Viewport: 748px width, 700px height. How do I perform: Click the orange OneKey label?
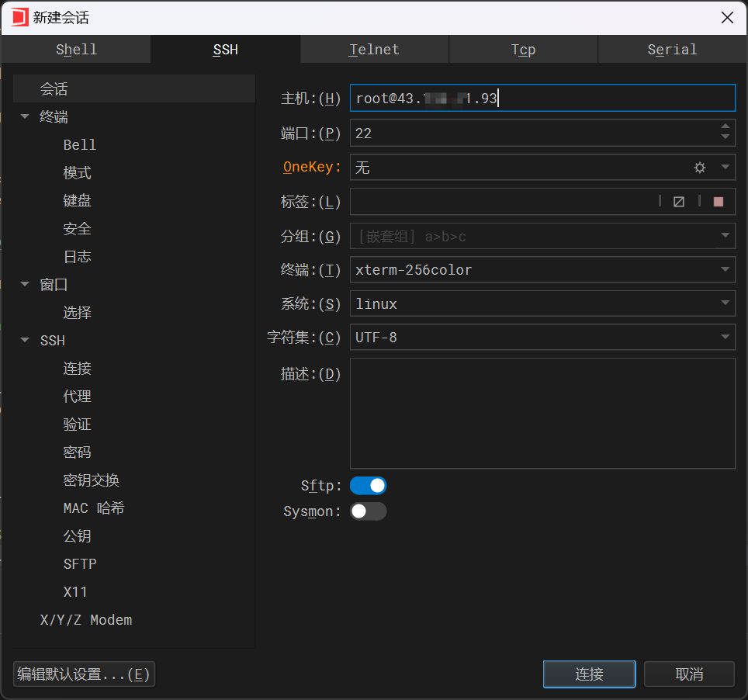click(x=312, y=167)
